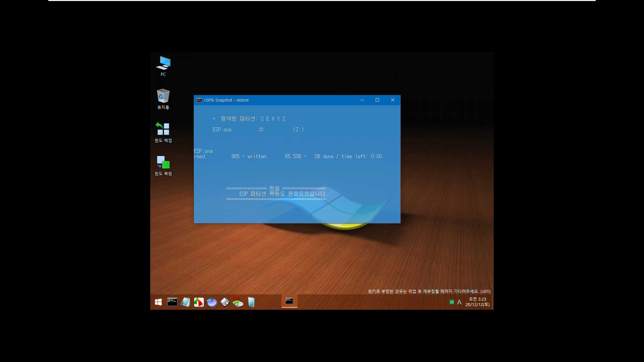
Task: Select the running Snapshot console taskbar button
Action: [289, 301]
